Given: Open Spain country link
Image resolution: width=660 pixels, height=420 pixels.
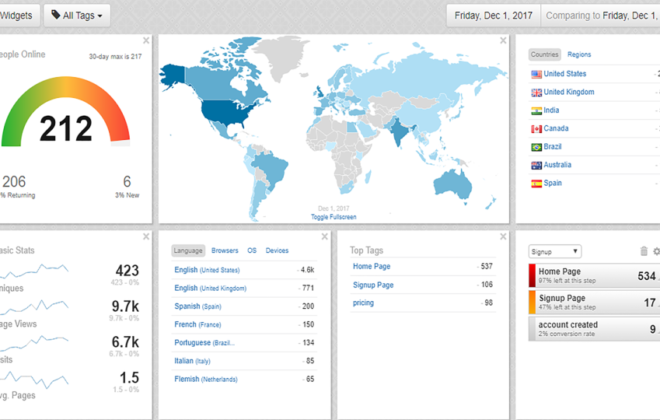Looking at the screenshot, I should pos(553,183).
